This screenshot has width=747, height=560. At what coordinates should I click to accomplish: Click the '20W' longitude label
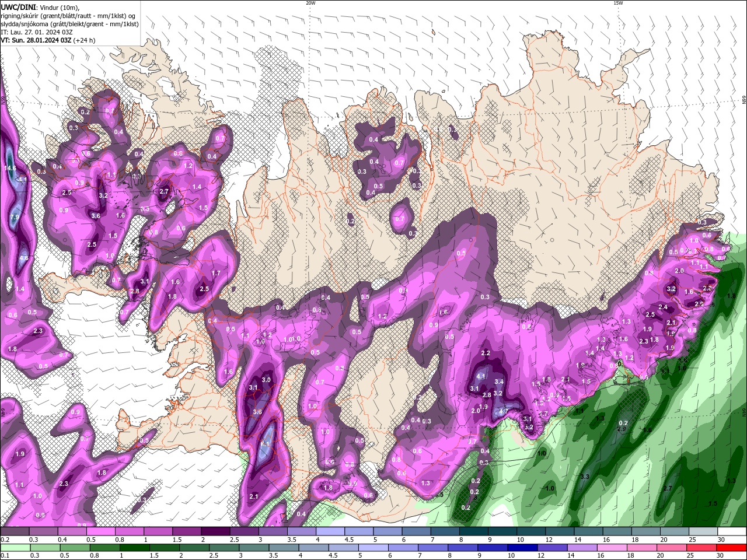click(x=310, y=3)
